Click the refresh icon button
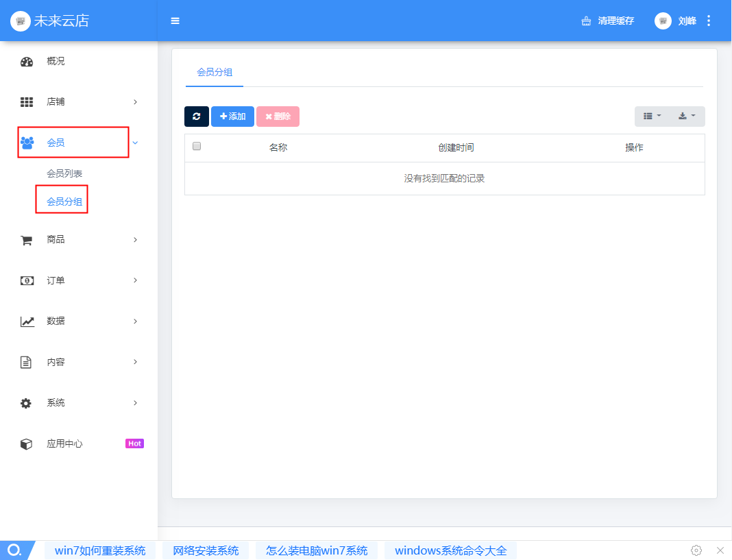The width and height of the screenshot is (732, 560). pos(197,117)
